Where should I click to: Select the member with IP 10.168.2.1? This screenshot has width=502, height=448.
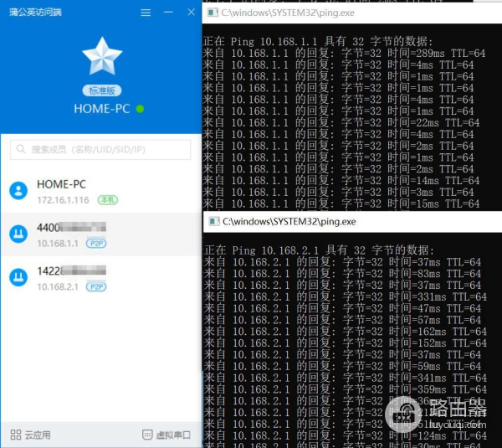100,278
